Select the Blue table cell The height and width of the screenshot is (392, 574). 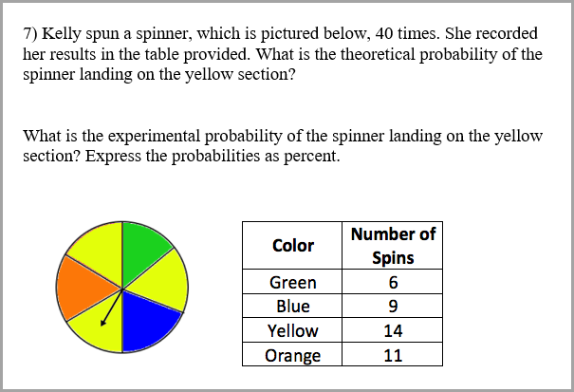292,307
